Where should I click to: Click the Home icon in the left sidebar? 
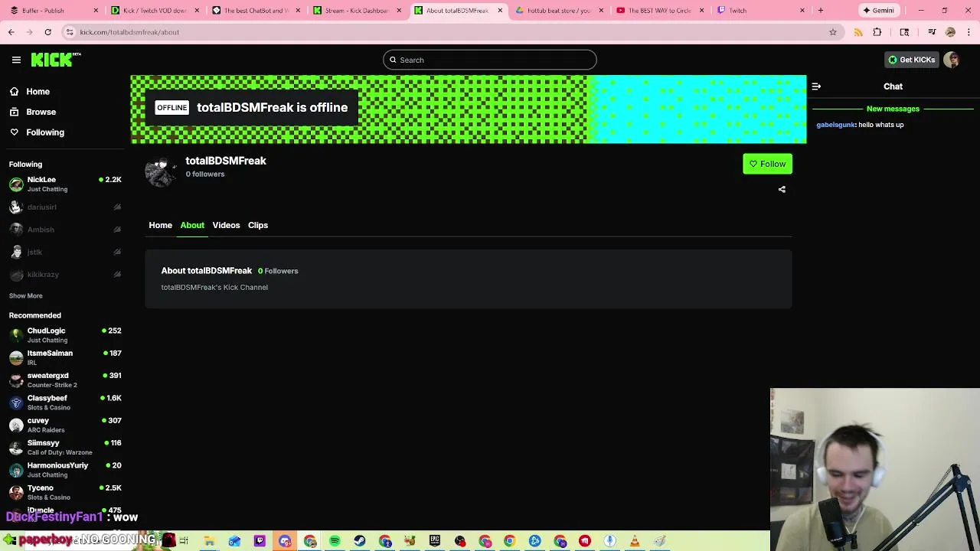click(14, 92)
